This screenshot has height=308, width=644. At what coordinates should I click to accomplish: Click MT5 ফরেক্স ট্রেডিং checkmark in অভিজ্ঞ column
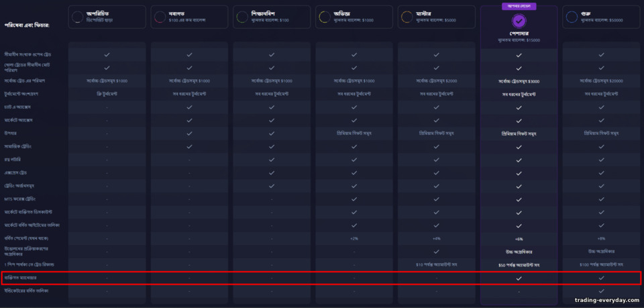coord(354,199)
